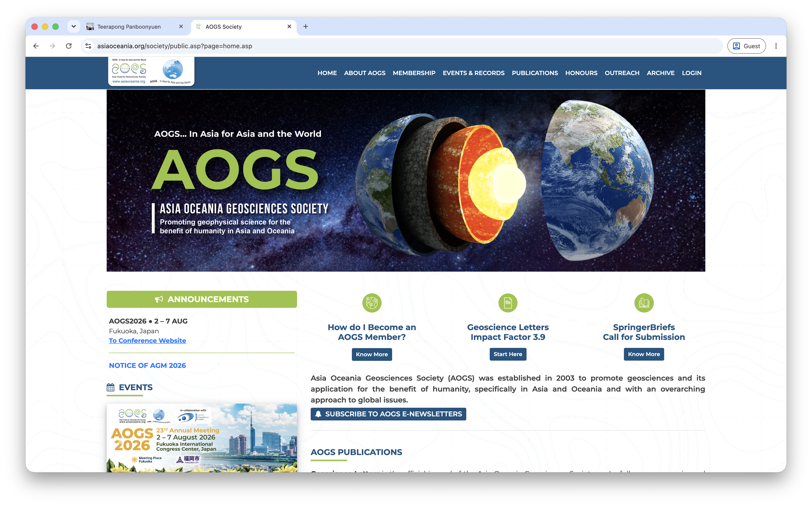Click the browser back arrow
The height and width of the screenshot is (506, 812).
coord(36,46)
